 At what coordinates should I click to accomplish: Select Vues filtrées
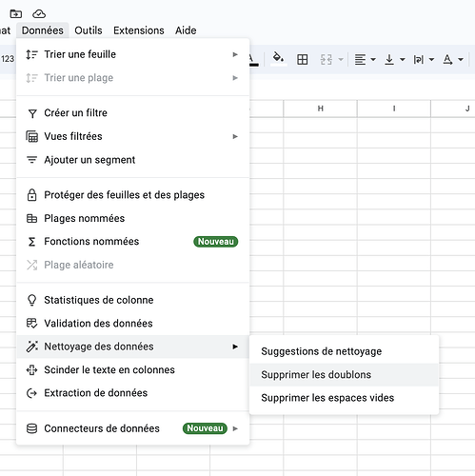pos(133,136)
